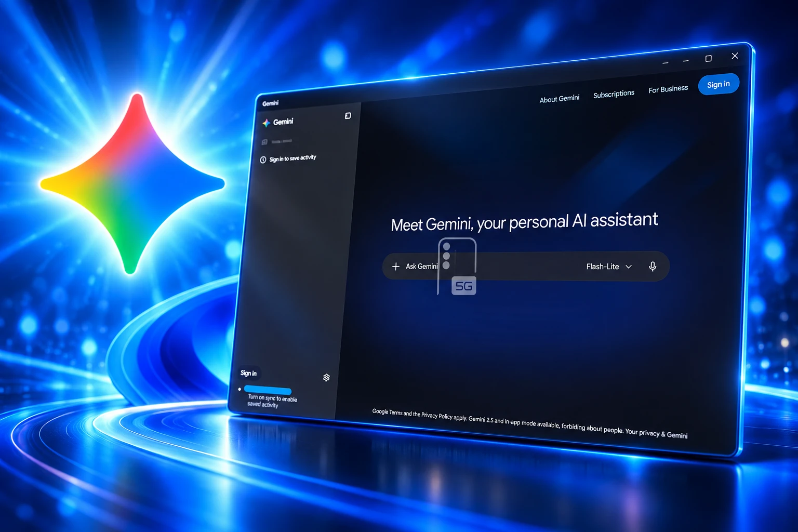Screen dimensions: 798x532
Task: Maximize the Gemini window
Action: click(708, 59)
